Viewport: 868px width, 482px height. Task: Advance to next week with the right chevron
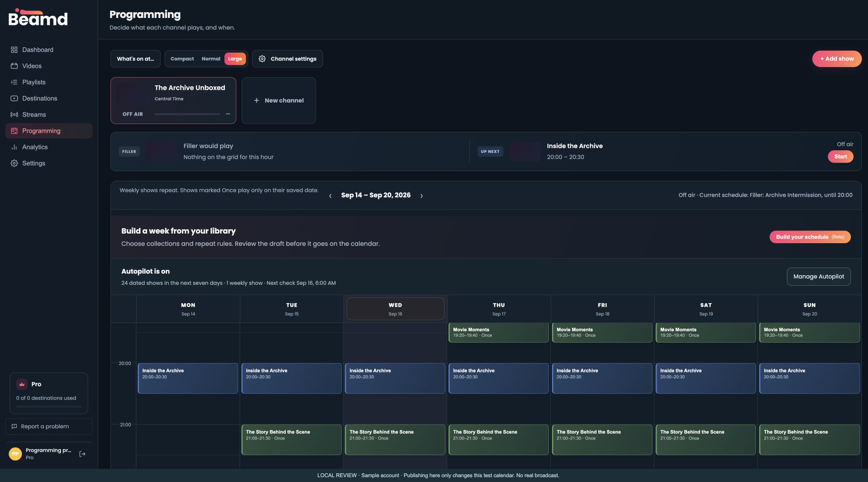422,196
